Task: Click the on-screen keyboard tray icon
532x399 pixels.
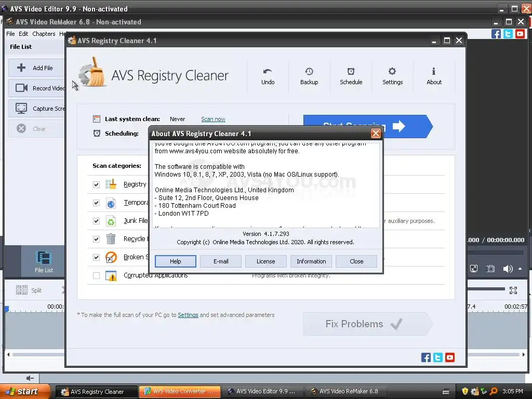Action: [x=446, y=392]
